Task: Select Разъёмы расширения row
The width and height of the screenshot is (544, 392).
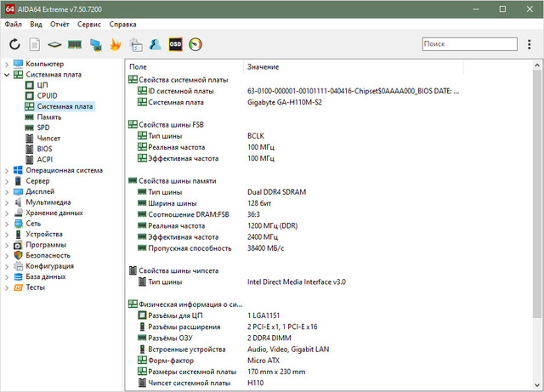Action: coord(228,327)
